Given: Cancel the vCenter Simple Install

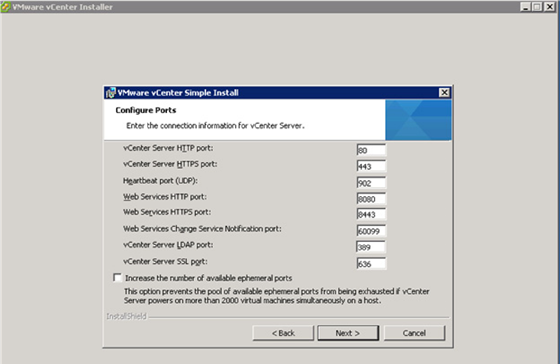Looking at the screenshot, I should 414,333.
